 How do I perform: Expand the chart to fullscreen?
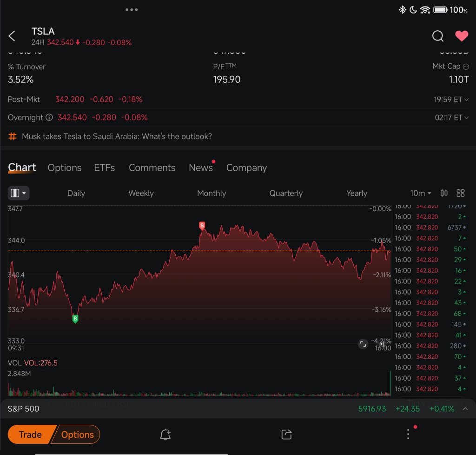[x=363, y=344]
